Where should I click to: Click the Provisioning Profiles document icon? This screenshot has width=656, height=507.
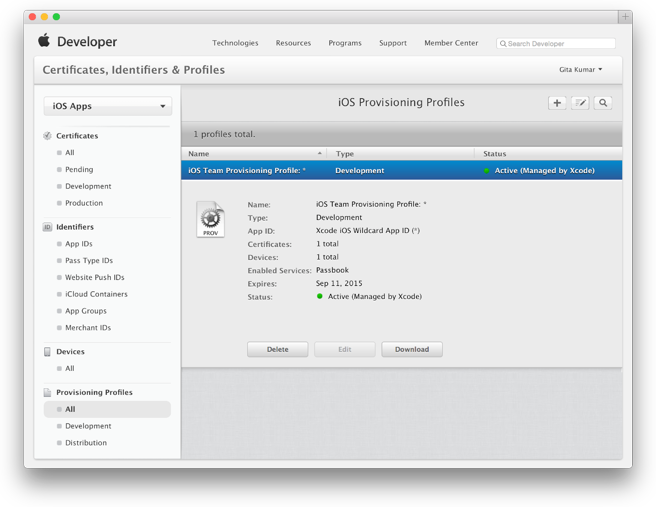point(47,392)
